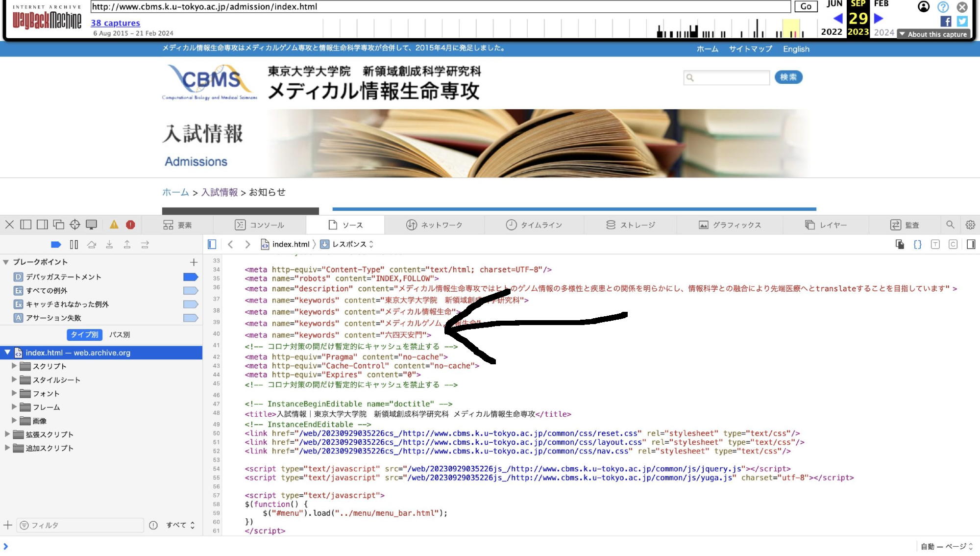The image size is (980, 556).
Task: Open the ネットワーク tab
Action: [x=434, y=225]
